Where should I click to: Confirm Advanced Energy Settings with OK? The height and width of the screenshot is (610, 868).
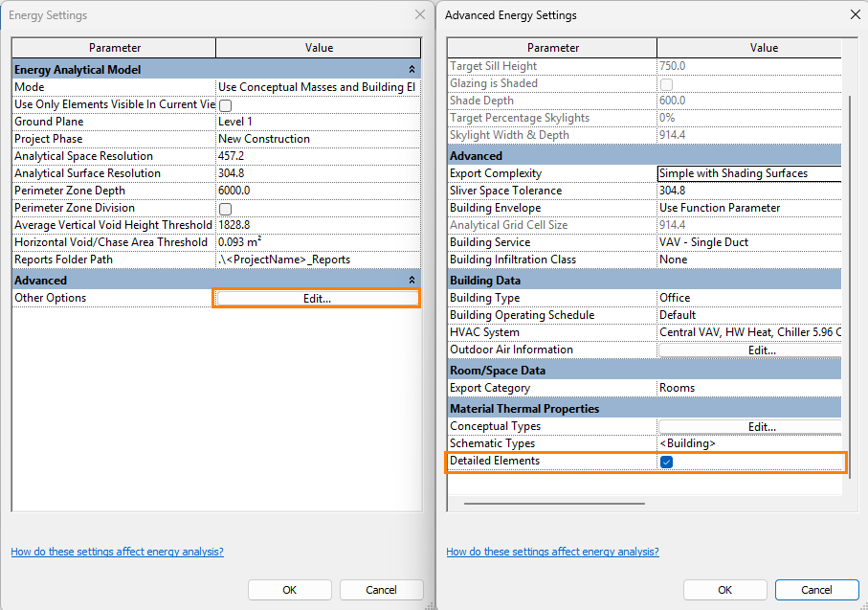click(724, 590)
